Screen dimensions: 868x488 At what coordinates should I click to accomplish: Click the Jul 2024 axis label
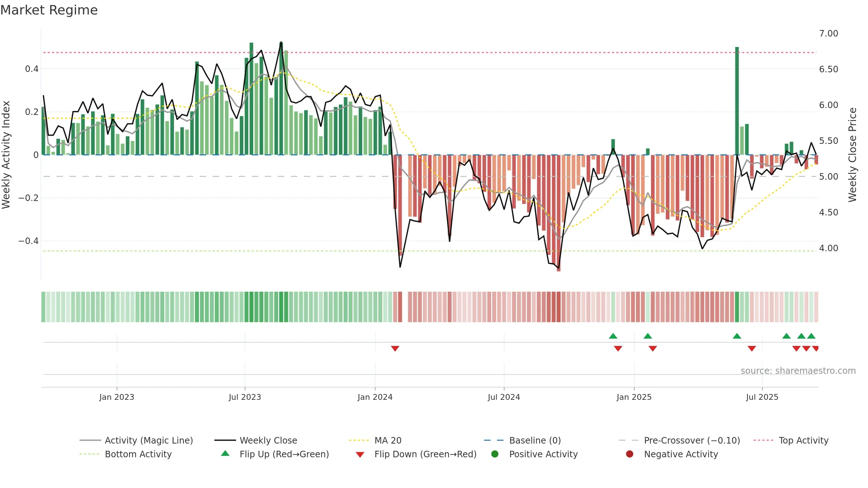point(504,397)
